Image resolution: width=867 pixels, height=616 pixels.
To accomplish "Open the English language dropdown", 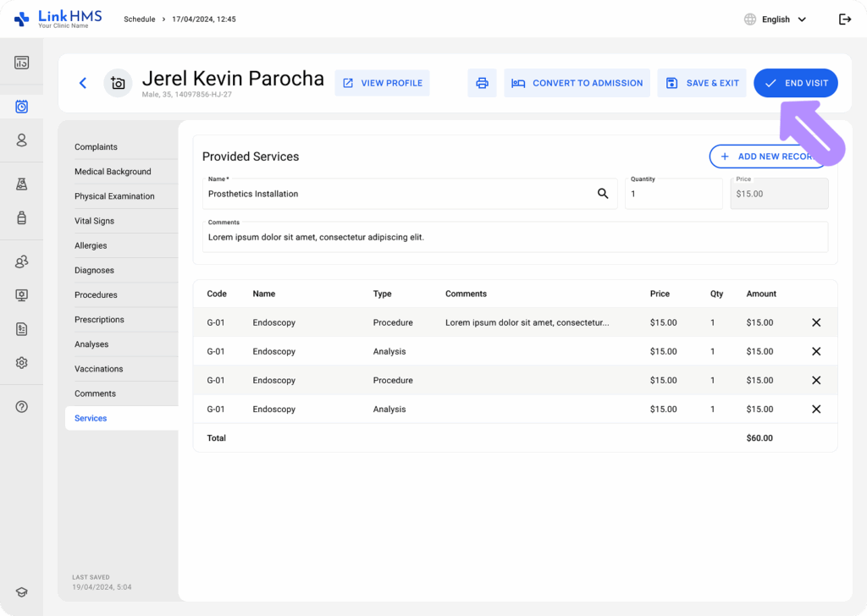I will click(x=775, y=19).
